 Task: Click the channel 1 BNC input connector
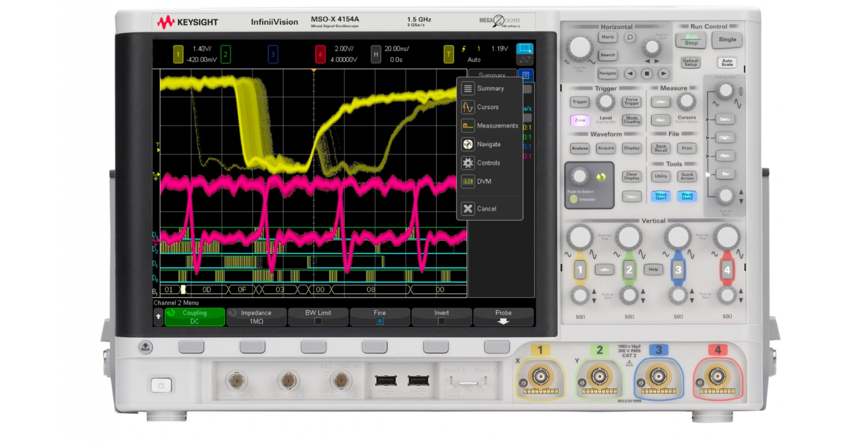(x=541, y=378)
